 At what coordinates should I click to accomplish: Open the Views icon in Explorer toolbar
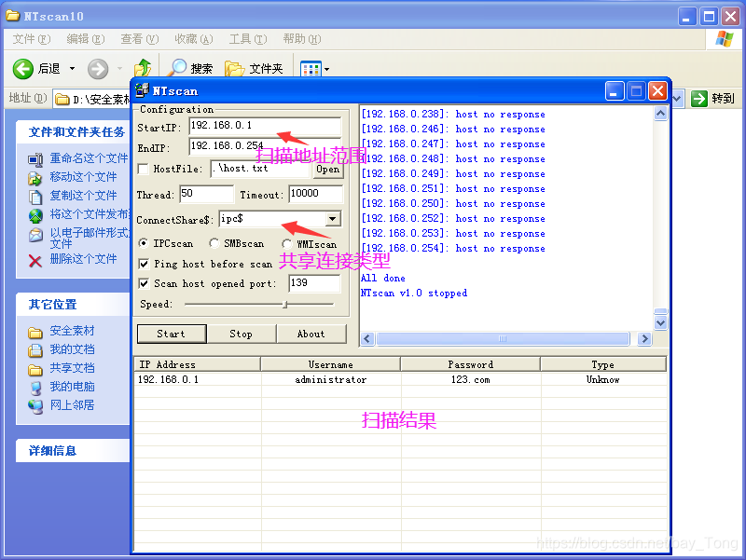[x=311, y=69]
